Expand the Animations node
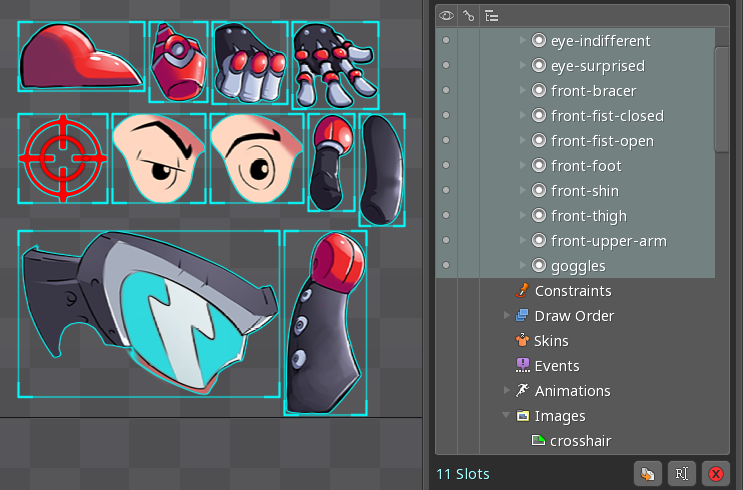 507,391
